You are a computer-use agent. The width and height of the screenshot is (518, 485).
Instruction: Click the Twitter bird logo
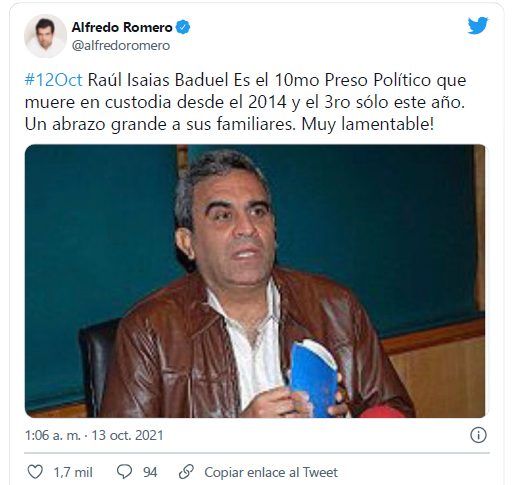[477, 25]
